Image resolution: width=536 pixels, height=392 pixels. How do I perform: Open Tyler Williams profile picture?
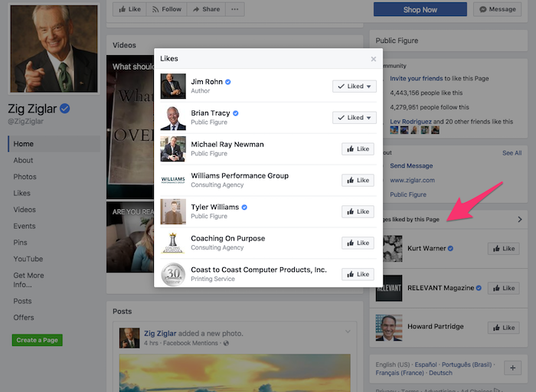(x=173, y=211)
